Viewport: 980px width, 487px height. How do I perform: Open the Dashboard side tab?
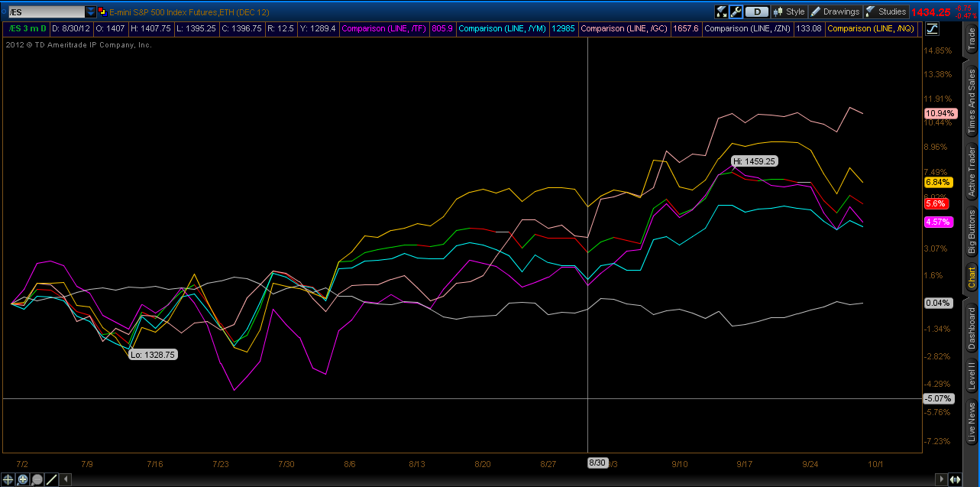point(972,326)
